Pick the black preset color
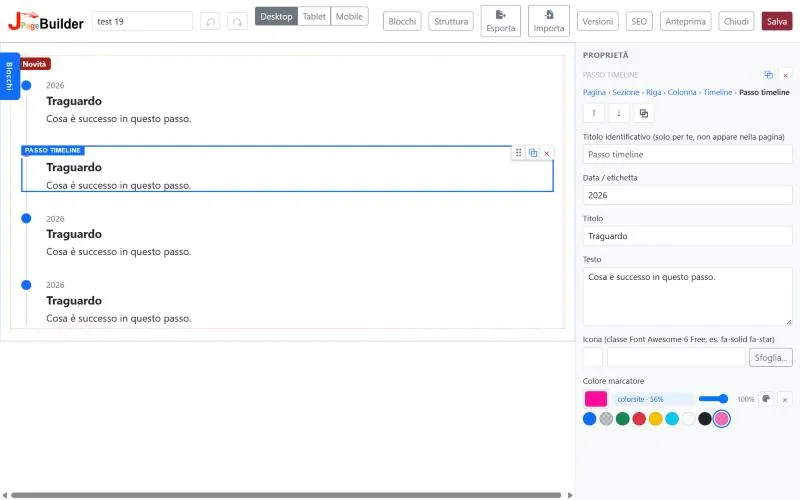The width and height of the screenshot is (800, 500). [705, 419]
